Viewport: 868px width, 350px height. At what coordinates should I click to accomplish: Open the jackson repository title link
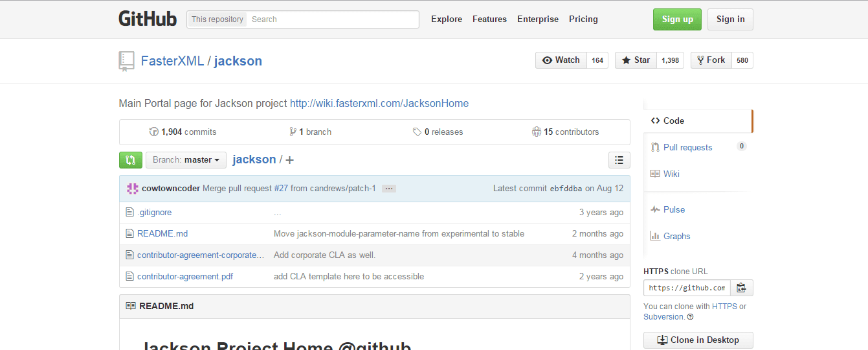point(238,61)
